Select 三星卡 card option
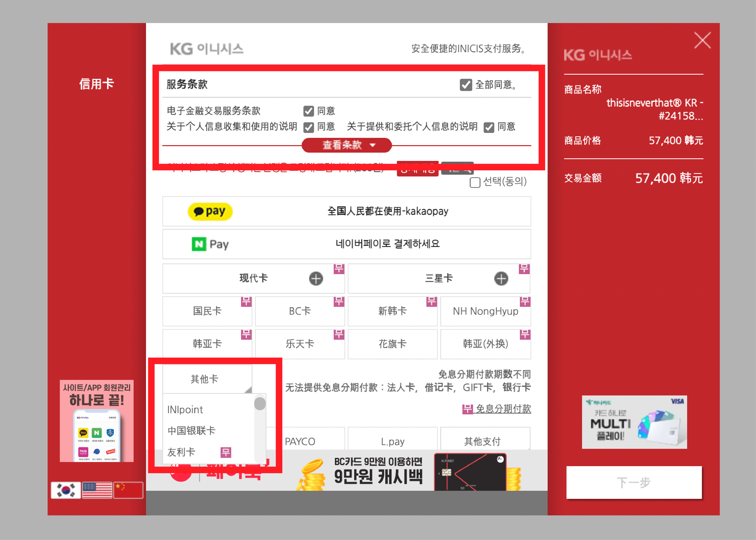The height and width of the screenshot is (540, 756). click(439, 278)
